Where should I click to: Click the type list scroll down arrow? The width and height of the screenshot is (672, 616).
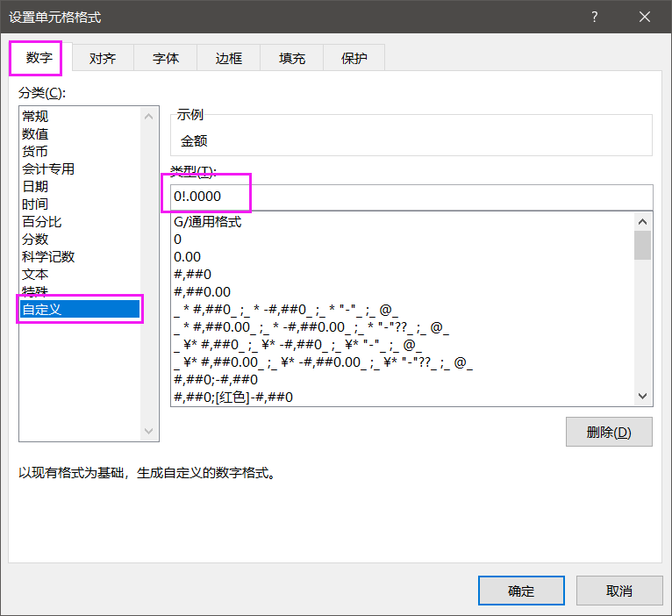(642, 396)
